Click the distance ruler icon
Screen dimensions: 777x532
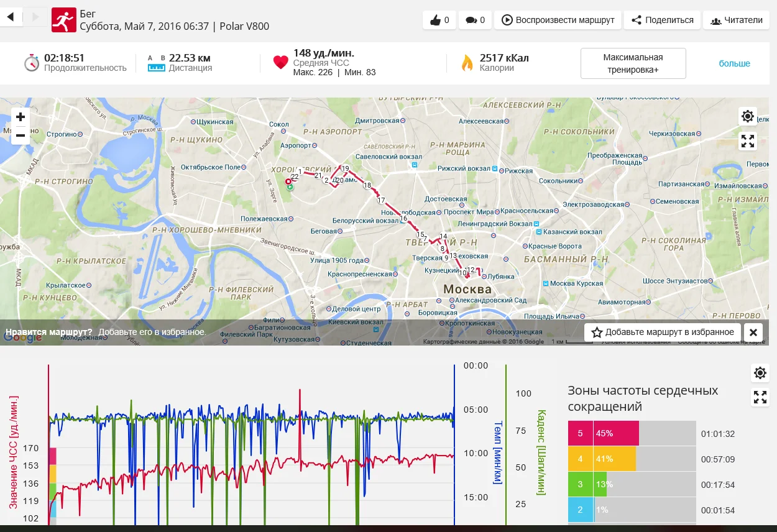[156, 63]
